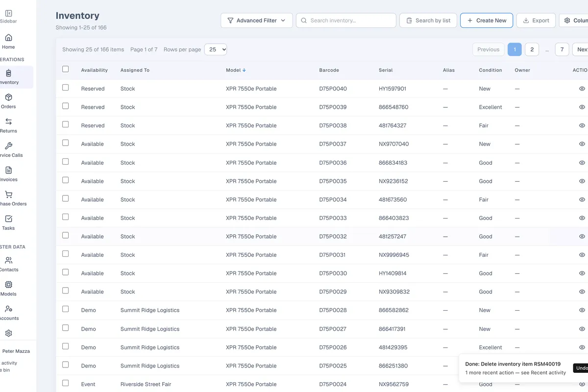This screenshot has height=392, width=588.
Task: Click the Serial column header
Action: (386, 70)
